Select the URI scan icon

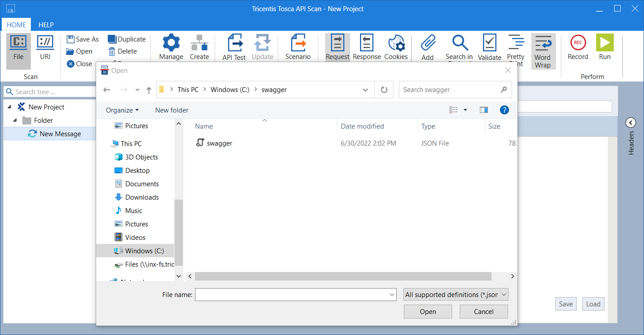[x=45, y=43]
